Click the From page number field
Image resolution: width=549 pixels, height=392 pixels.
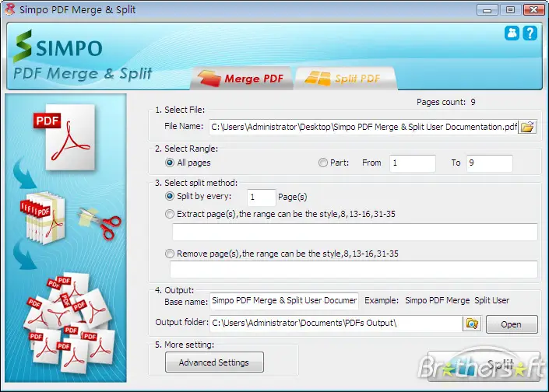(x=413, y=163)
